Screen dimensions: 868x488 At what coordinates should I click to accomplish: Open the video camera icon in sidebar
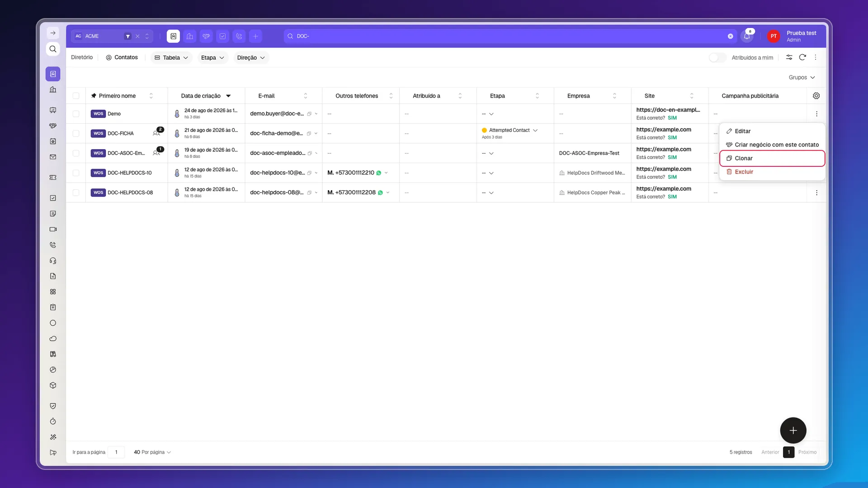[x=53, y=229]
